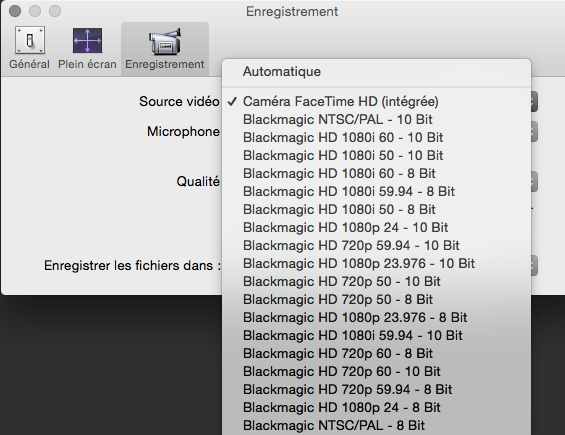Pick Blackmagic HD 1080p 23.976 - 8 Bit

coord(377,318)
